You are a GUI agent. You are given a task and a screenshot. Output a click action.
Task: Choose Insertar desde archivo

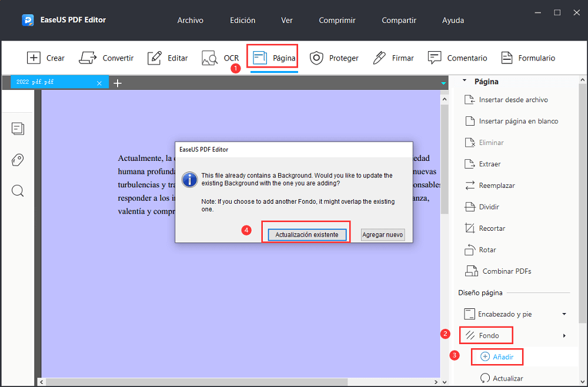(506, 100)
